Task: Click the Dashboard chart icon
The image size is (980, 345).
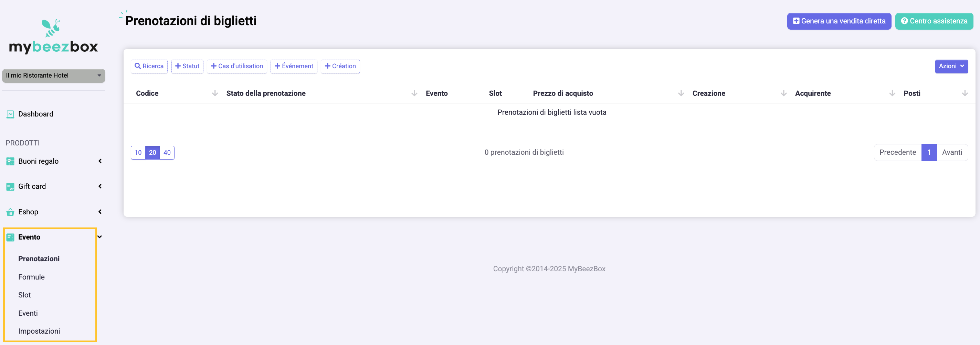Action: coord(10,114)
